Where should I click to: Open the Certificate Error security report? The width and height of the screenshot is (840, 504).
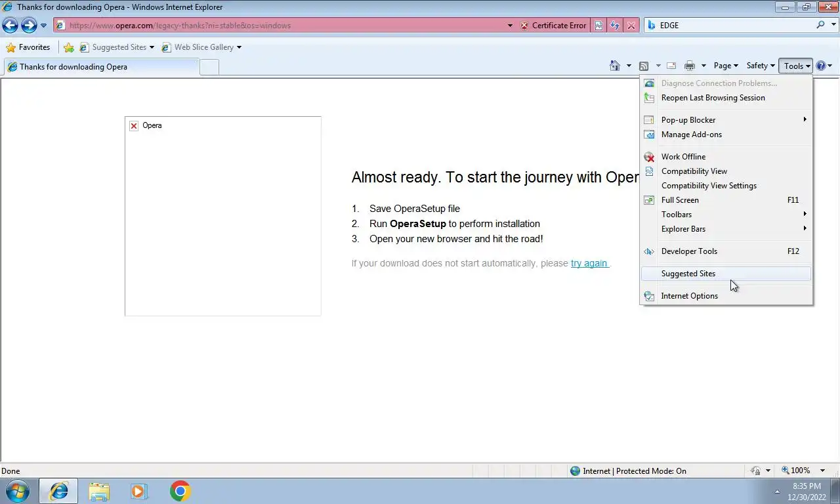click(553, 26)
